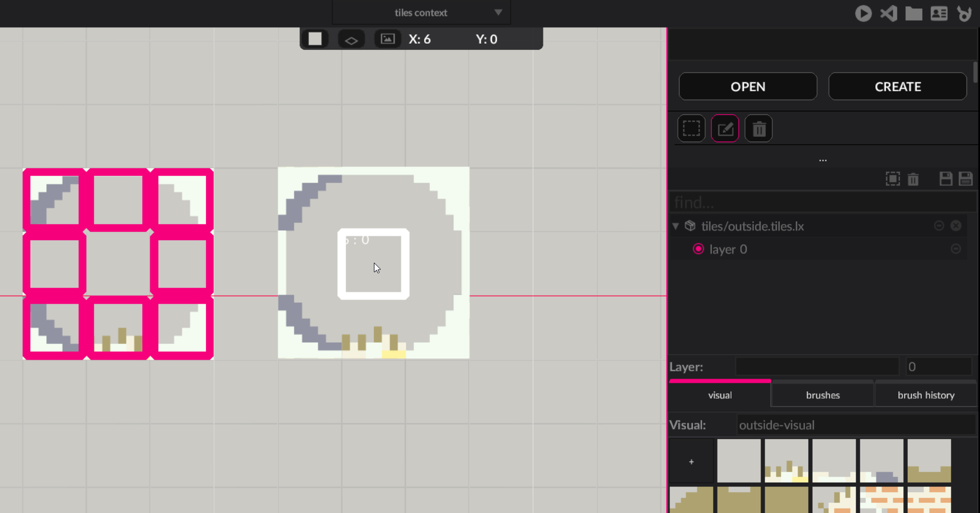The width and height of the screenshot is (980, 513).
Task: Click the single floppy save icon
Action: coord(945,179)
